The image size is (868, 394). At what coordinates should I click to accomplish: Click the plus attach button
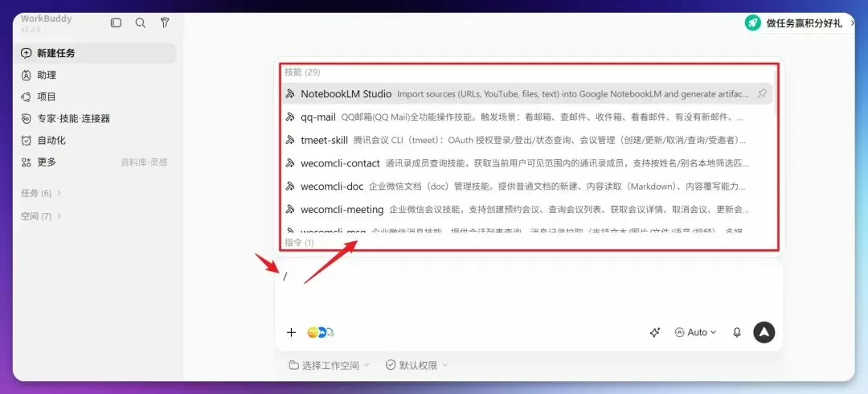(291, 333)
